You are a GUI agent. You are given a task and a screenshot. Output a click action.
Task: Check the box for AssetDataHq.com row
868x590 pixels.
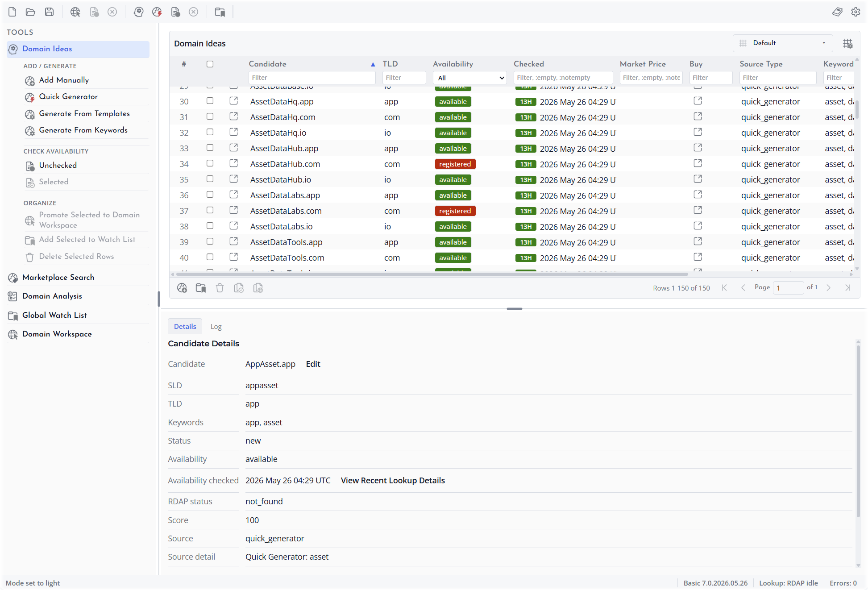click(210, 116)
